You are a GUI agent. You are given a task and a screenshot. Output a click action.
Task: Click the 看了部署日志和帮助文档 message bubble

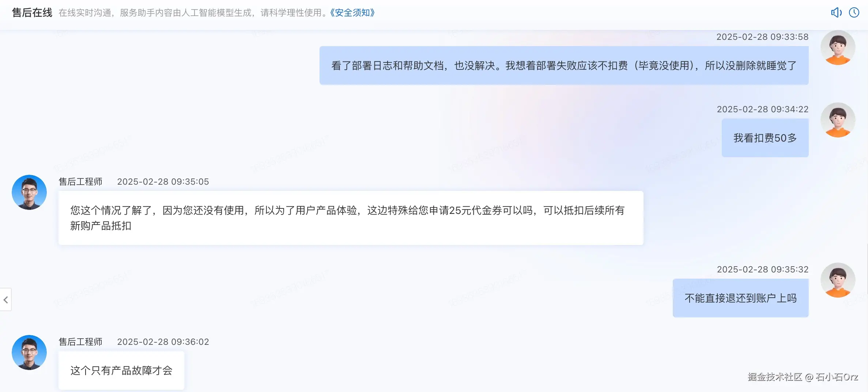point(564,65)
